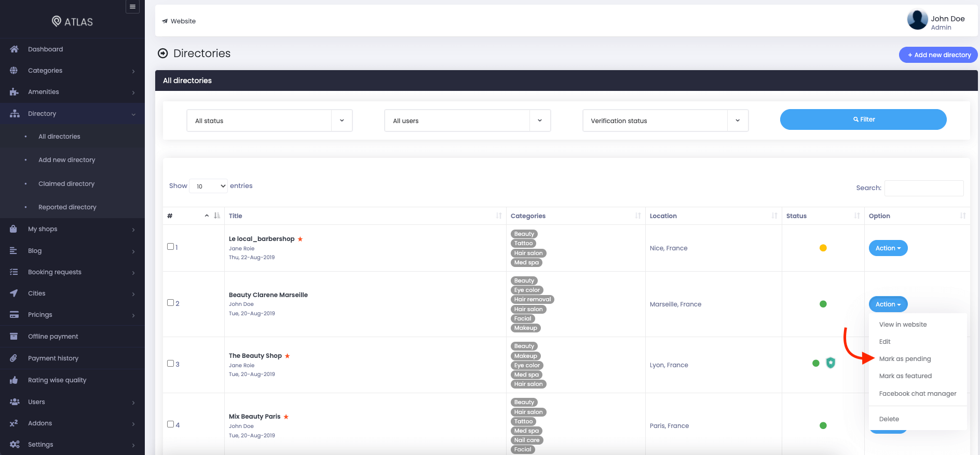Click the Pricings card icon
The width and height of the screenshot is (980, 455).
point(14,315)
